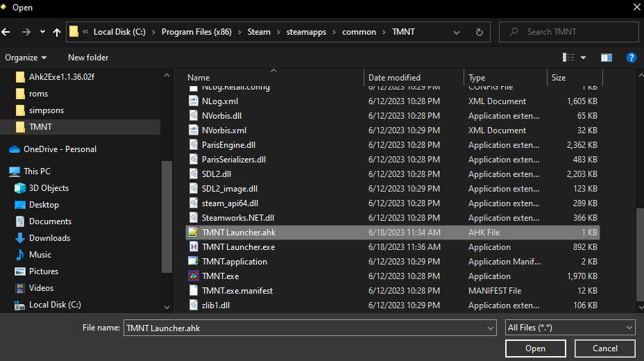This screenshot has height=361, width=644.
Task: Select the TMNT.exe game icon
Action: [194, 276]
